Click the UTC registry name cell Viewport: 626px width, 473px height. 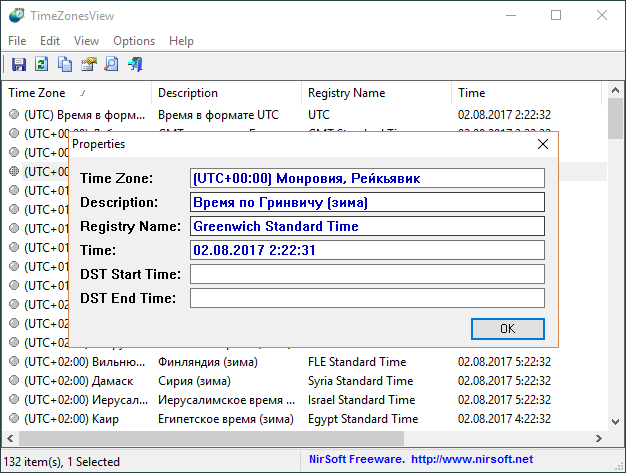click(x=319, y=115)
